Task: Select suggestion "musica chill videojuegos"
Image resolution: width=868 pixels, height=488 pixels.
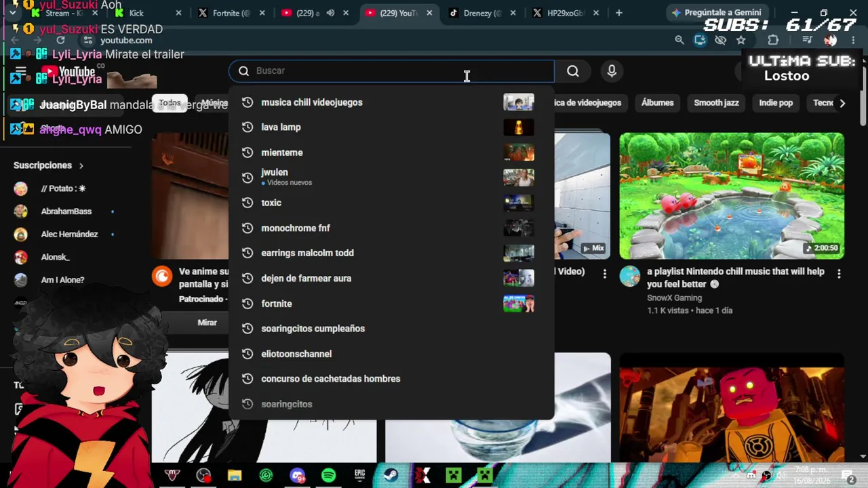Action: point(391,102)
